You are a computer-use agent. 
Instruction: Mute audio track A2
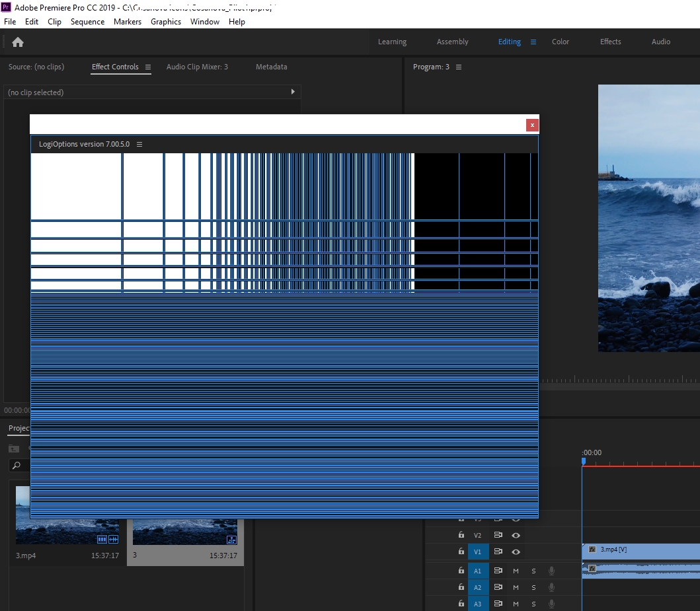(x=516, y=587)
